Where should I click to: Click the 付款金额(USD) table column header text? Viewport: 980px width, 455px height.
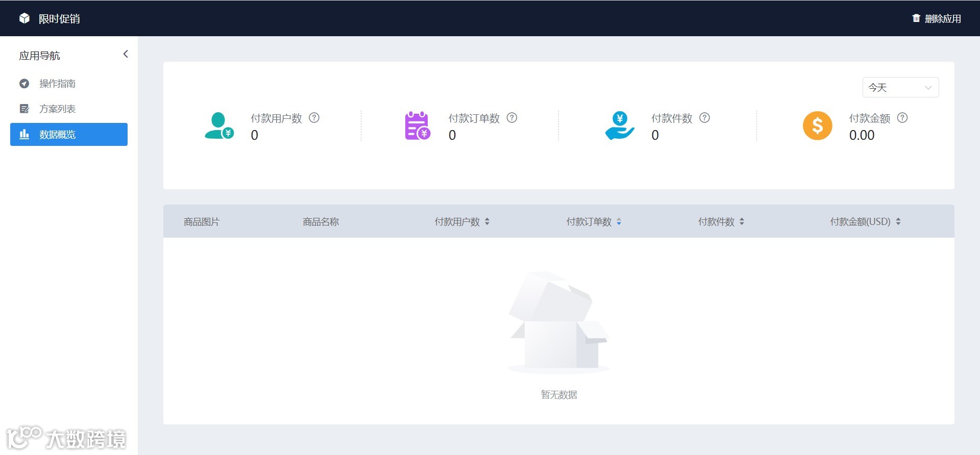coord(860,222)
